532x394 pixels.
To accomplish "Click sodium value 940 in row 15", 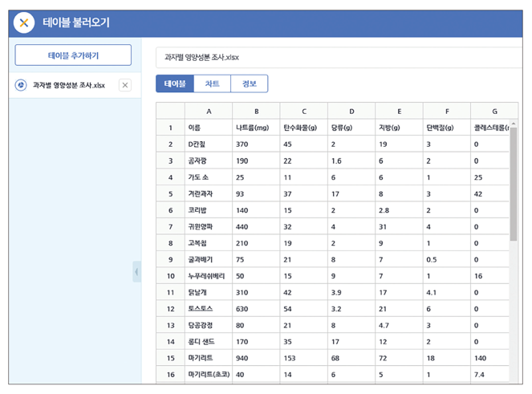I will coord(257,358).
